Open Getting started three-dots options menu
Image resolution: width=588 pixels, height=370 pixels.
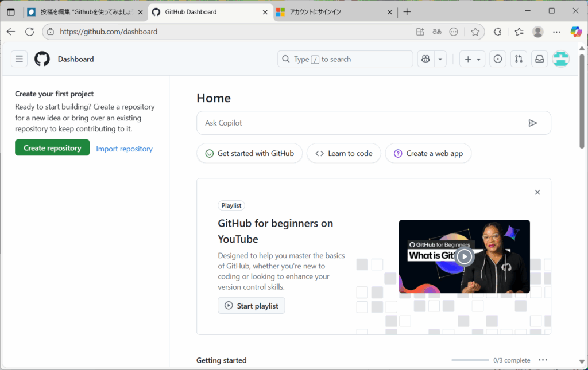543,360
